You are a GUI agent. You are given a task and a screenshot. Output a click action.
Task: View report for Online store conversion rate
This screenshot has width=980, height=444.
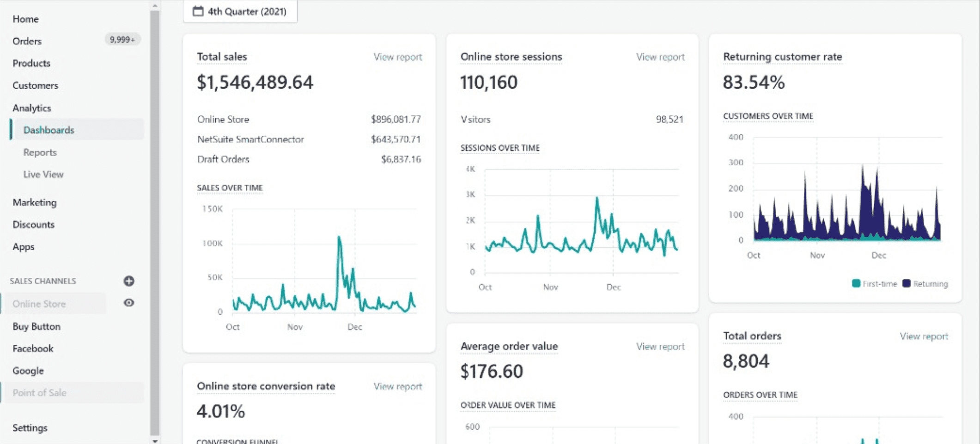coord(398,386)
